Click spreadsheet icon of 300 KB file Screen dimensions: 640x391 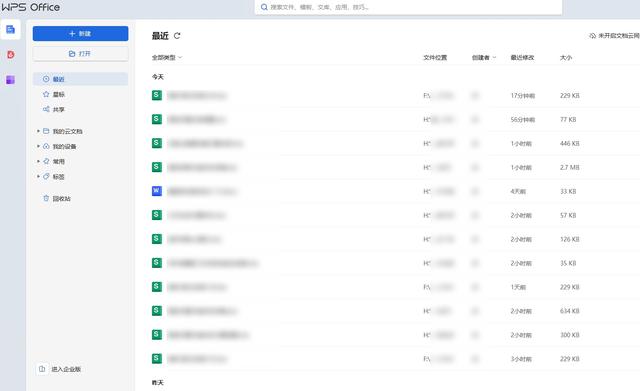pyautogui.click(x=157, y=335)
